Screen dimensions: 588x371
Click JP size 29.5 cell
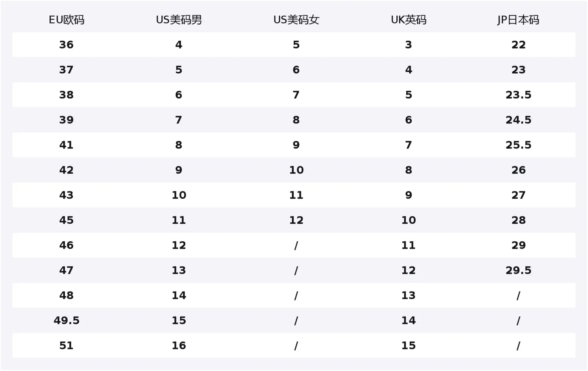(x=518, y=270)
